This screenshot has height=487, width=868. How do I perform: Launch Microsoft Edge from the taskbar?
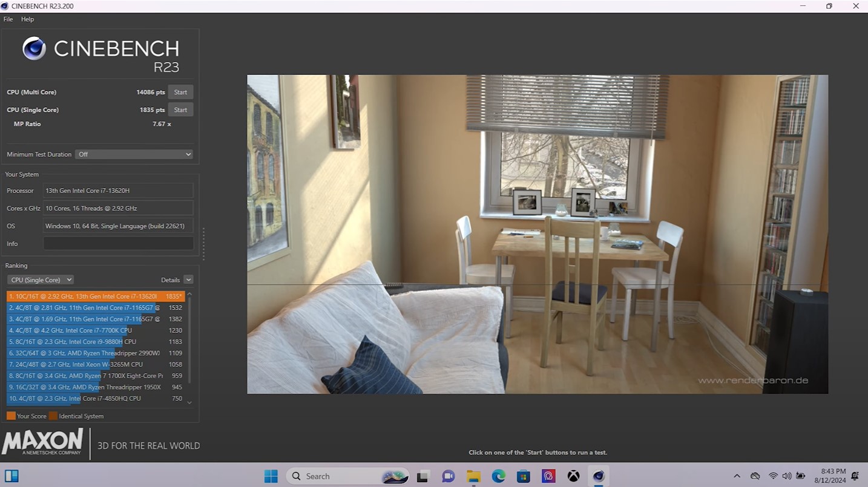498,476
